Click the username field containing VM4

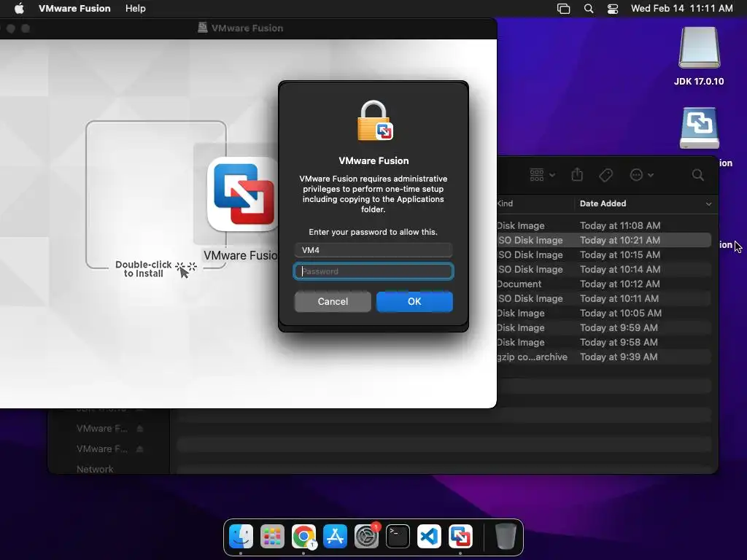click(373, 250)
